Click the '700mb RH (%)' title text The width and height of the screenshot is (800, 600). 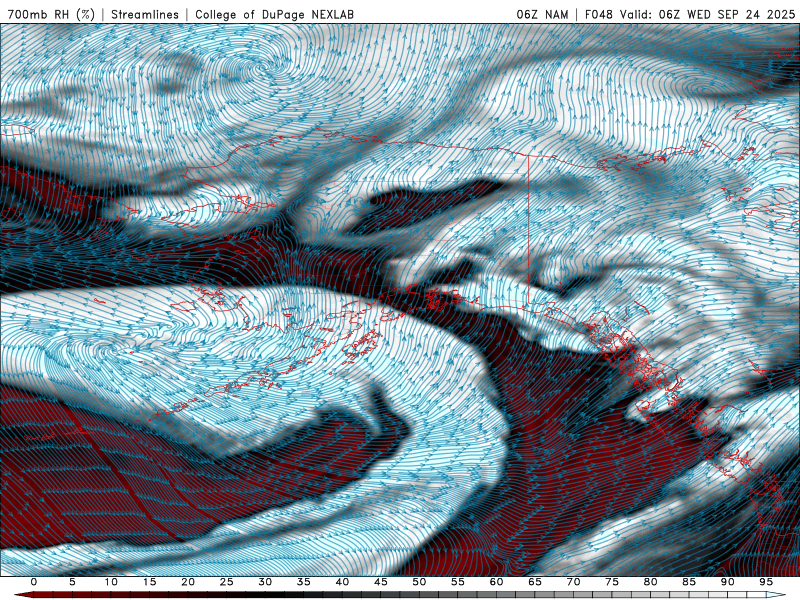point(51,14)
